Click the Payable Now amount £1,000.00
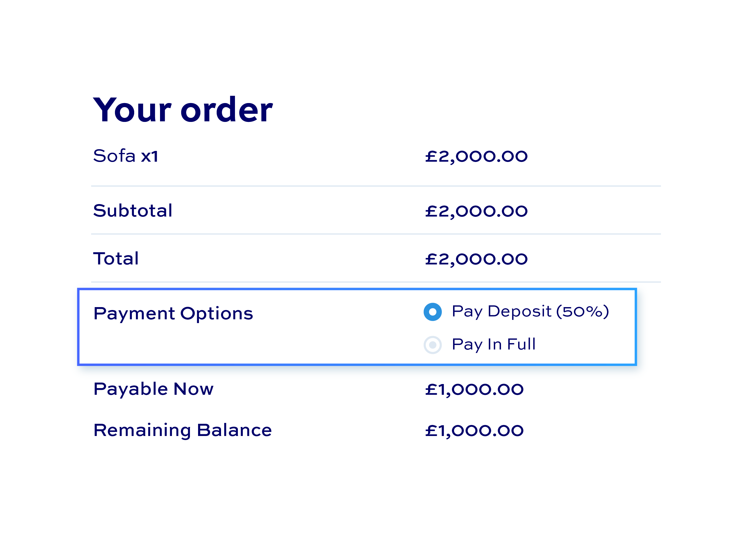 point(474,390)
